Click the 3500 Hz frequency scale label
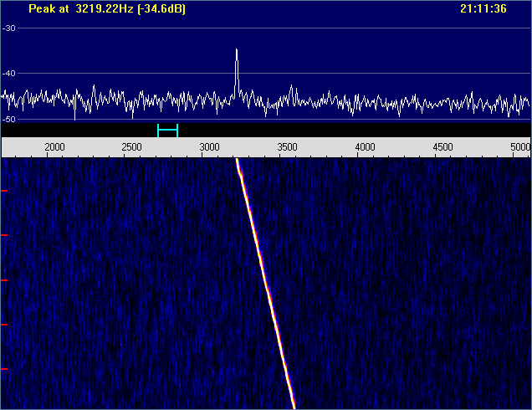Image resolution: width=532 pixels, height=410 pixels. [x=287, y=147]
